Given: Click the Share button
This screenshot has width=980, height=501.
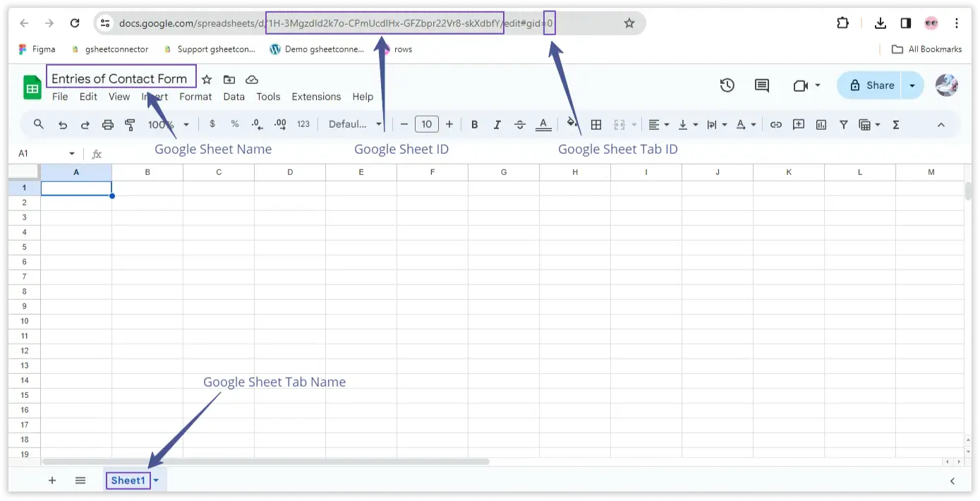Looking at the screenshot, I should 872,85.
